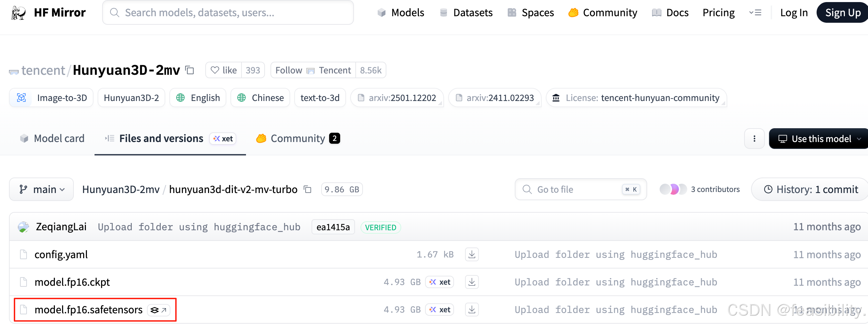Click the globe icon beside English
This screenshot has width=868, height=324.
tap(180, 98)
